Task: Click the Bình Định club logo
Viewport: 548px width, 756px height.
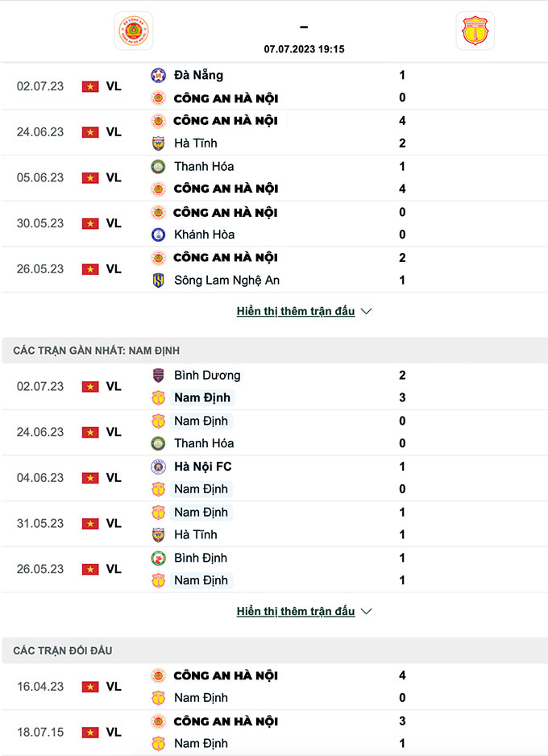Action: [158, 558]
